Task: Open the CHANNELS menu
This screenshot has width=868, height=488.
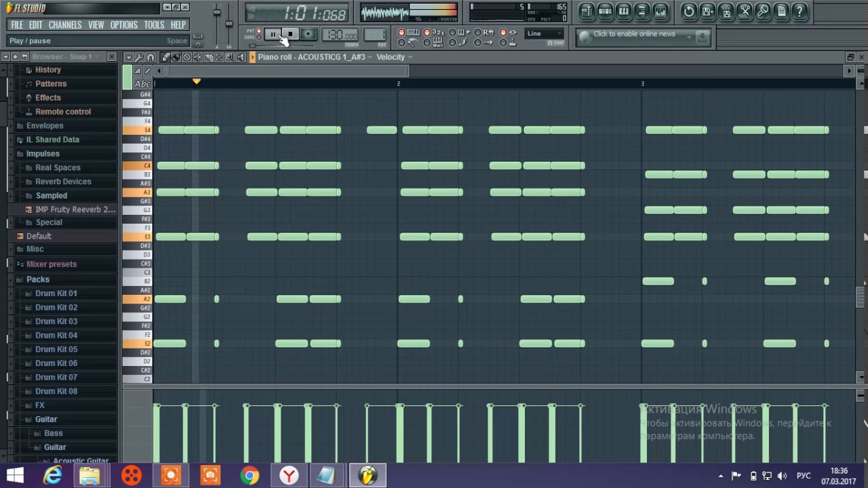Action: (x=65, y=24)
